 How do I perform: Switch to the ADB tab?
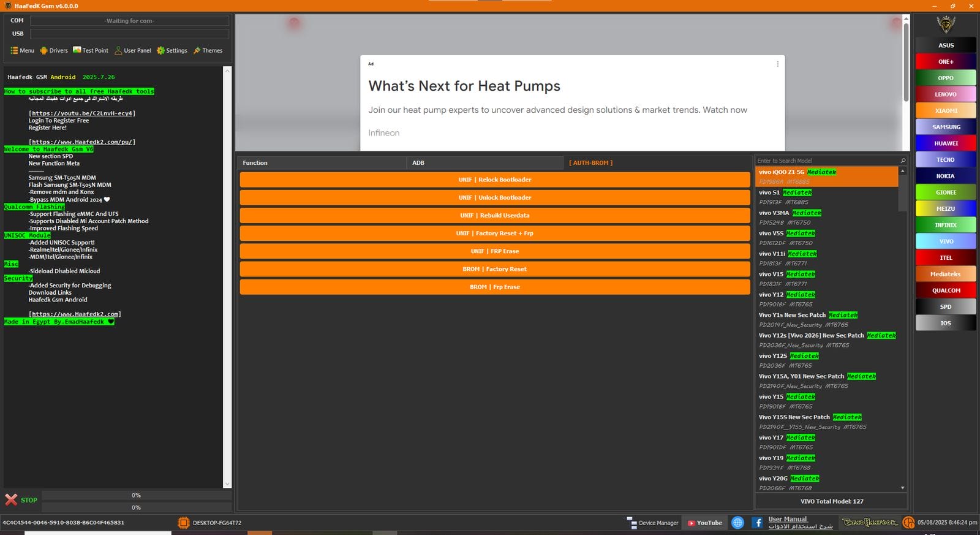point(418,163)
